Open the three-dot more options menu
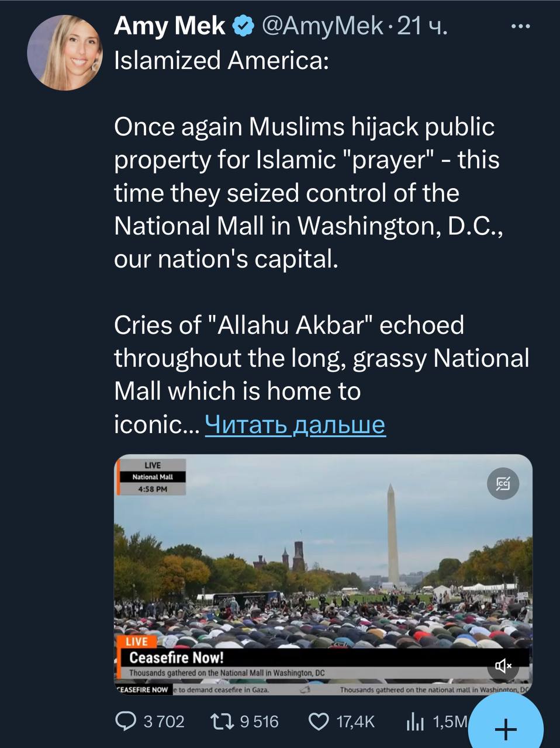 coord(520,27)
